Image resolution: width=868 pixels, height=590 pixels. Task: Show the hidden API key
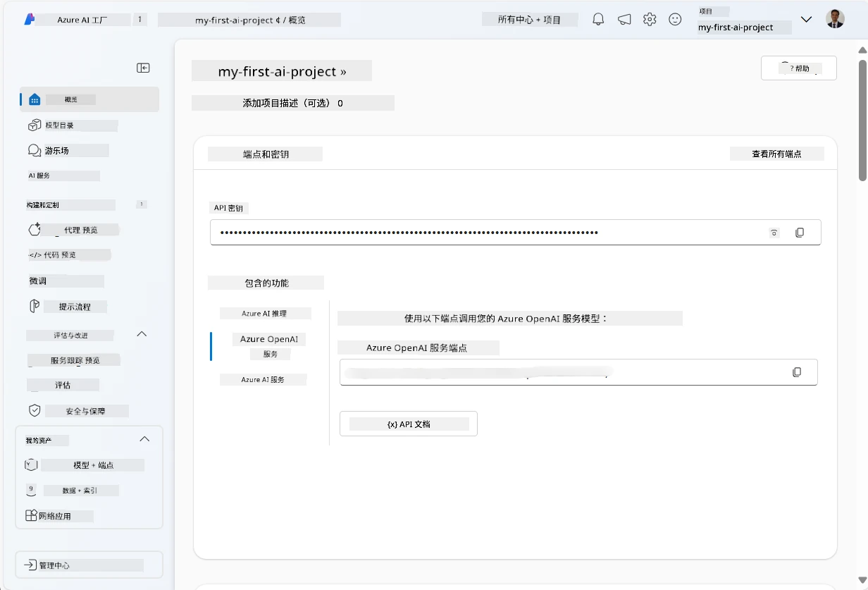pyautogui.click(x=774, y=233)
